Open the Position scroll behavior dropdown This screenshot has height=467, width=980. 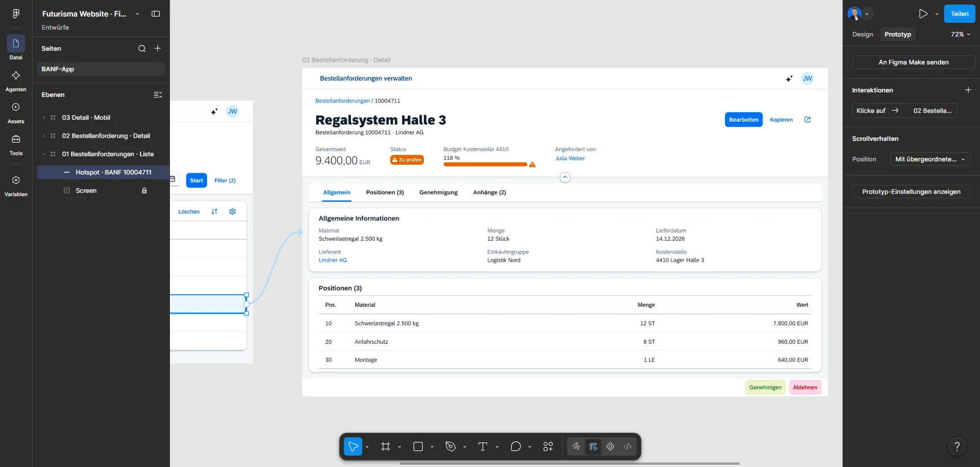click(930, 159)
